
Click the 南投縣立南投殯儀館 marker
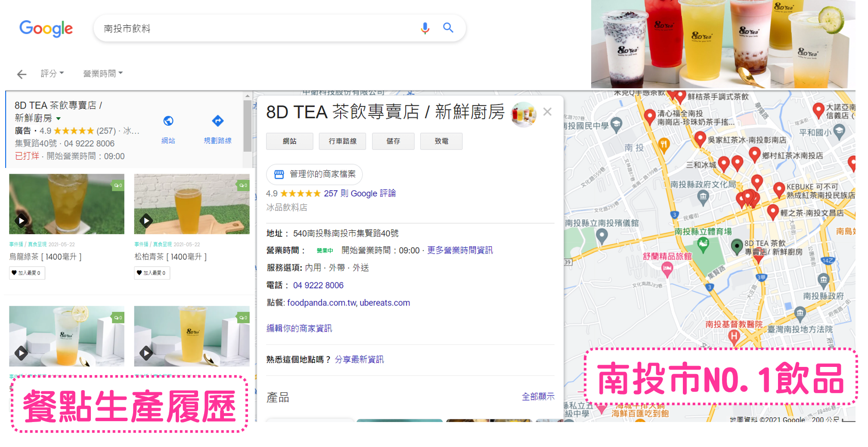tap(602, 236)
